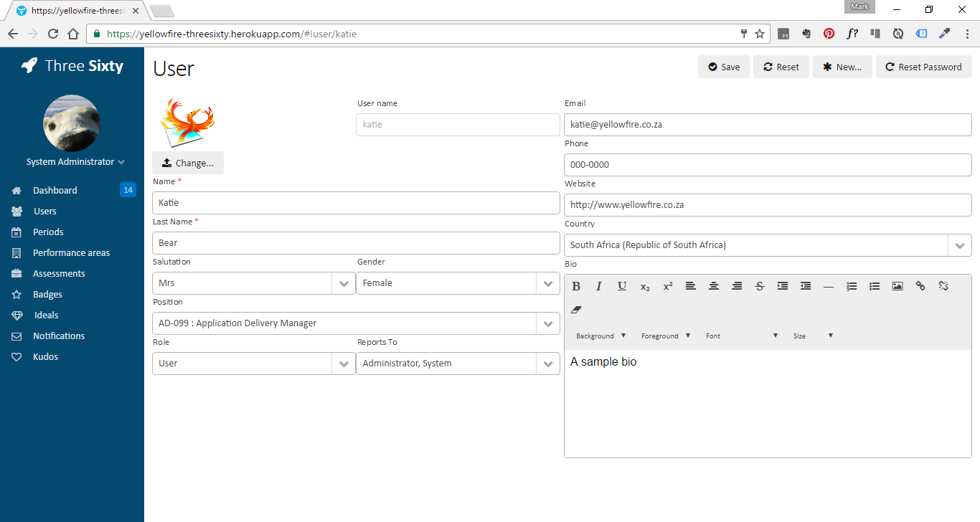Viewport: 980px width, 522px height.
Task: Remove hyperlink using the unlink icon
Action: [943, 286]
